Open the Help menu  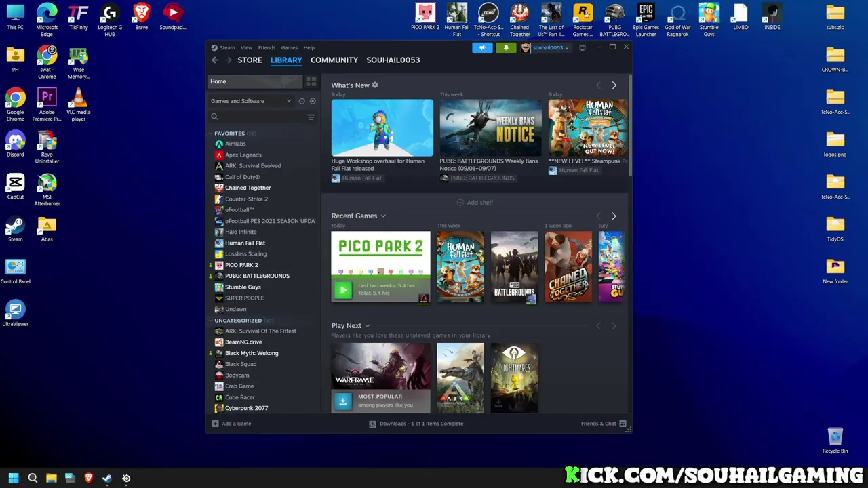tap(309, 47)
